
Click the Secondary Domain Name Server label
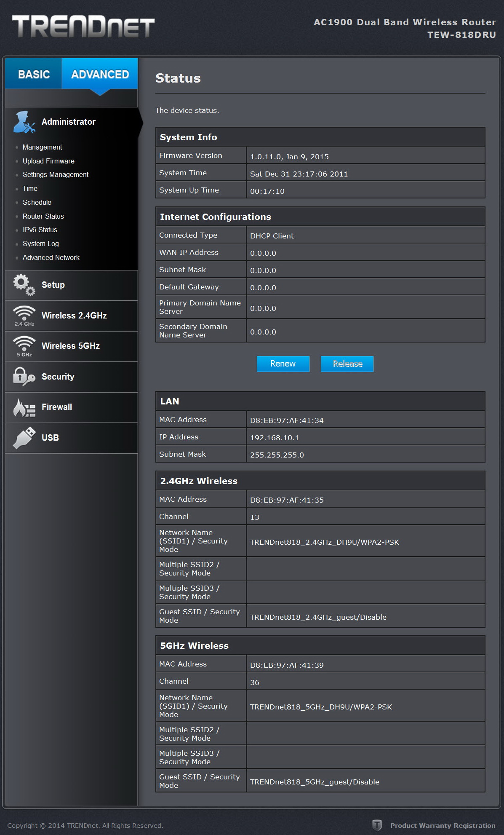193,331
